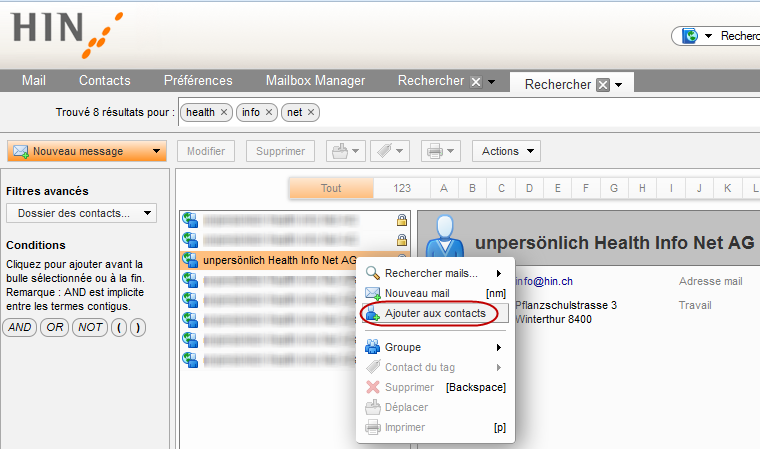Select the Tout alphabet filter
This screenshot has height=449, width=760.
coord(332,188)
